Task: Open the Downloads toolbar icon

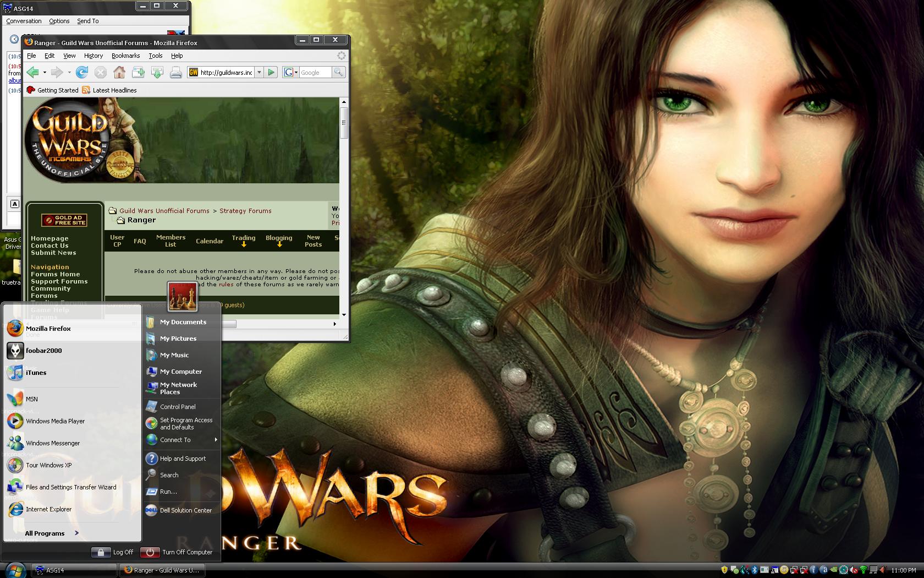Action: pos(157,72)
